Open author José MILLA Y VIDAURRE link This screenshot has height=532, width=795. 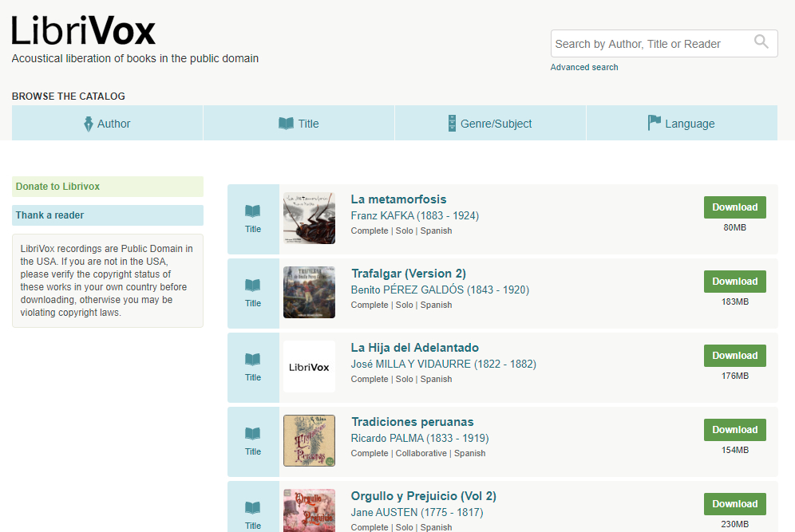(x=444, y=364)
